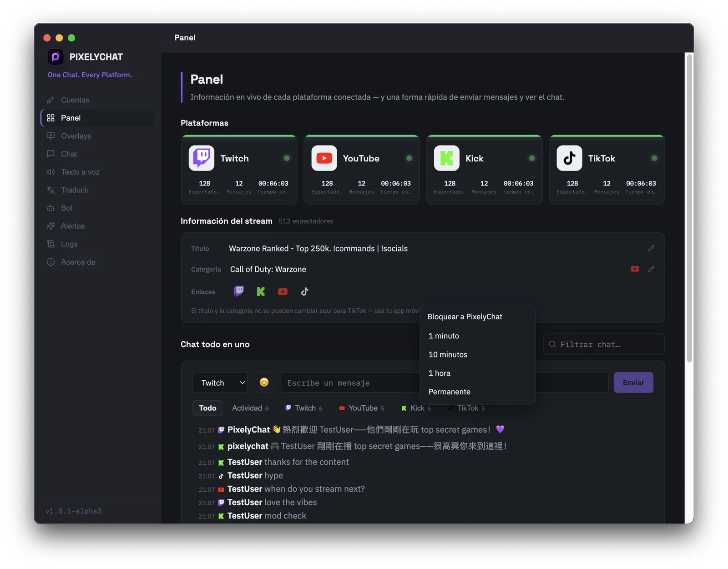Open the Logs section
The image size is (728, 569).
click(x=97, y=244)
